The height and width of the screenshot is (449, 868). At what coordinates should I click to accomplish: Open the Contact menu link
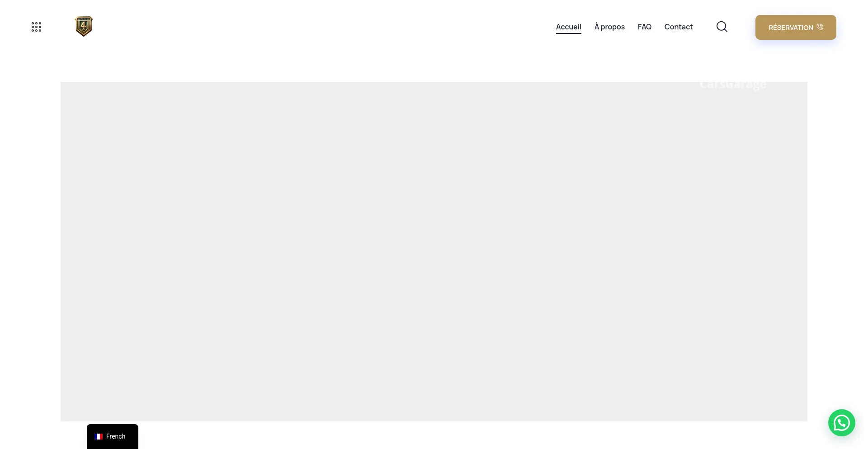coord(678,27)
